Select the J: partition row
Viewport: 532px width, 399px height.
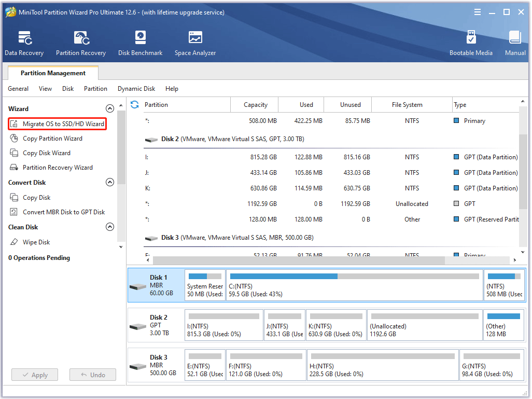pos(331,173)
